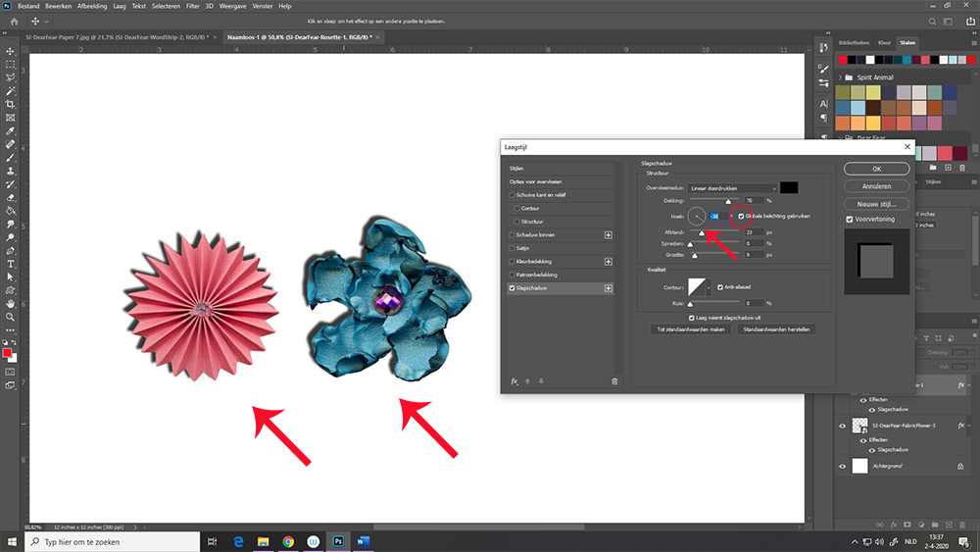Image resolution: width=980 pixels, height=552 pixels.
Task: Open the Afbeelding menu
Action: pyautogui.click(x=92, y=6)
